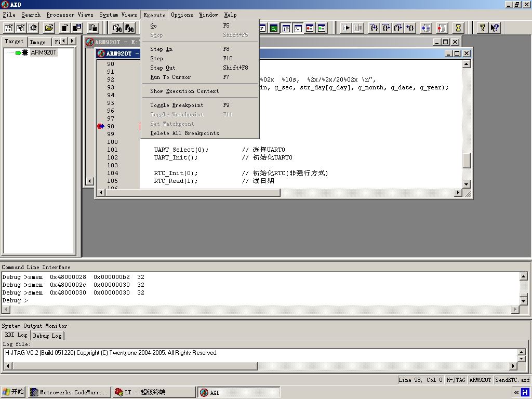Click the Step Out toolbar icon
The height and width of the screenshot is (399, 532).
click(398, 28)
